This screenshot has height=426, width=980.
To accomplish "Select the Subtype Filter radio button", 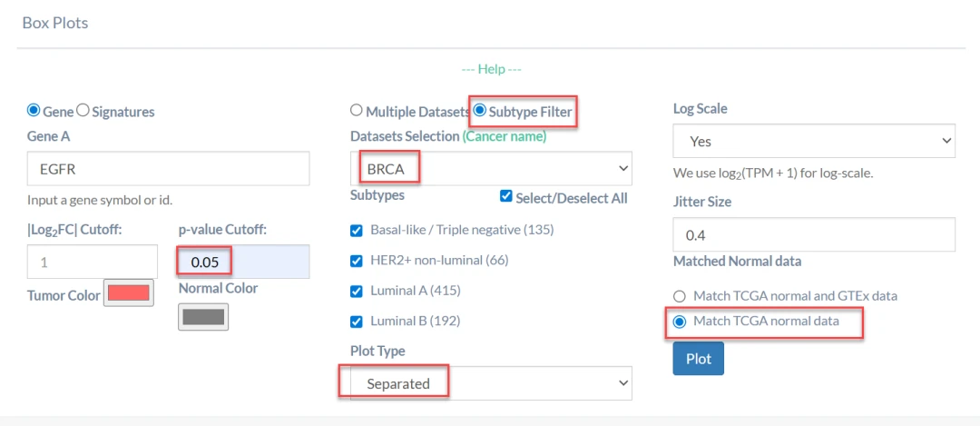I will (480, 111).
